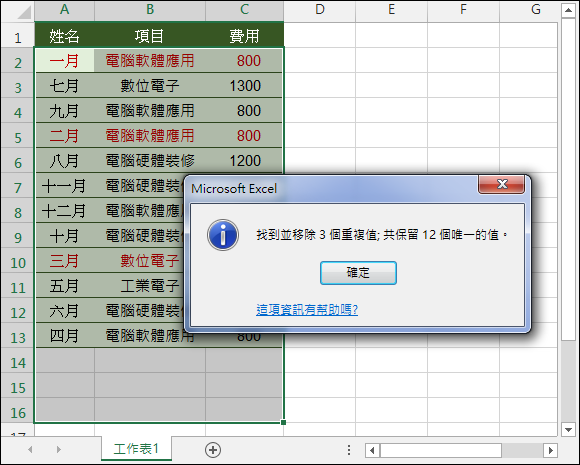Image resolution: width=580 pixels, height=465 pixels.
Task: Click the horizontal scrollbar left arrow
Action: point(372,450)
